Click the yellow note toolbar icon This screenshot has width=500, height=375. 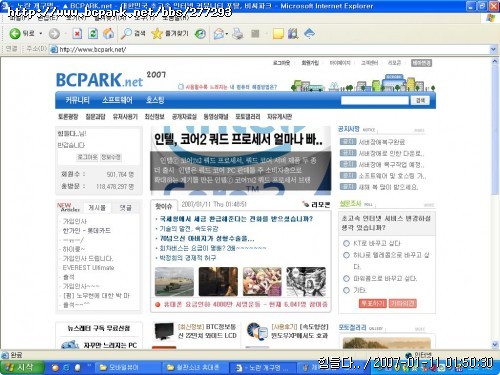tap(278, 33)
